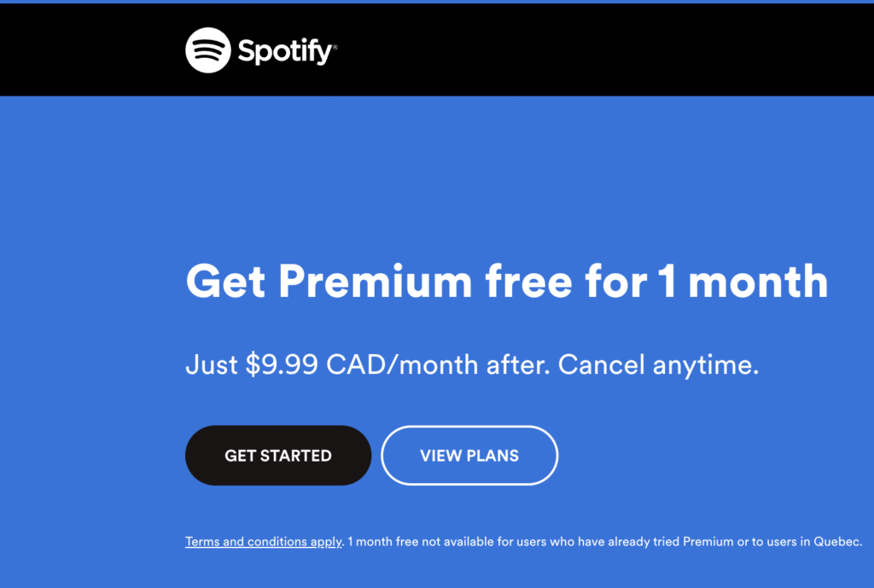Click the word Quebec in the disclaimer

coord(836,542)
